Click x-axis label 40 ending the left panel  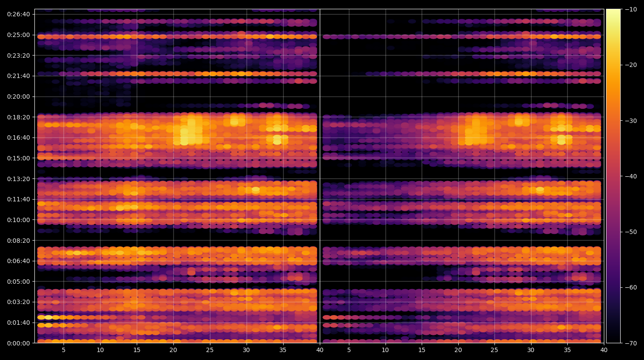coord(319,350)
